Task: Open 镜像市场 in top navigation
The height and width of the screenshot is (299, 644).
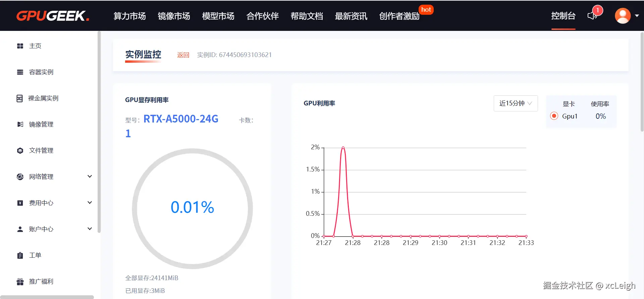Action: [174, 16]
